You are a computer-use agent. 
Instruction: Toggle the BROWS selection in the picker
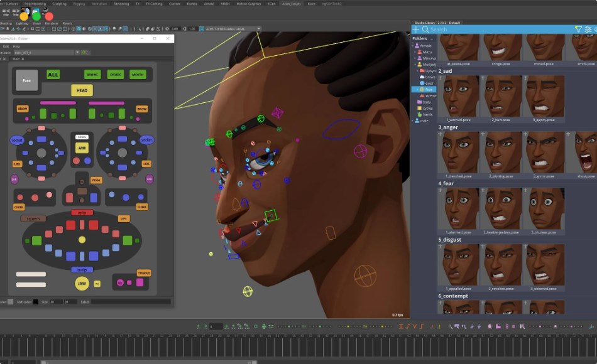click(92, 74)
